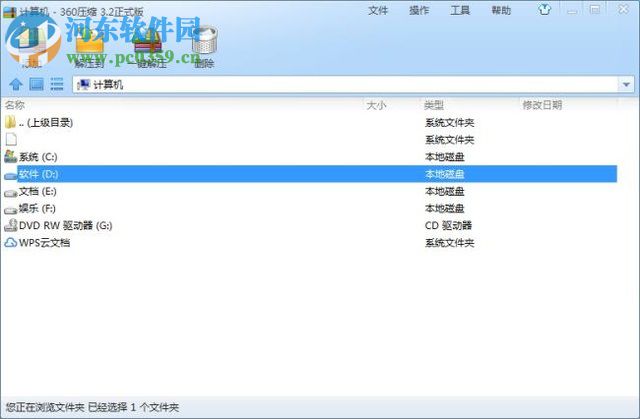This screenshot has width=640, height=419.
Task: Expand the address bar dropdown arrow
Action: coord(626,85)
